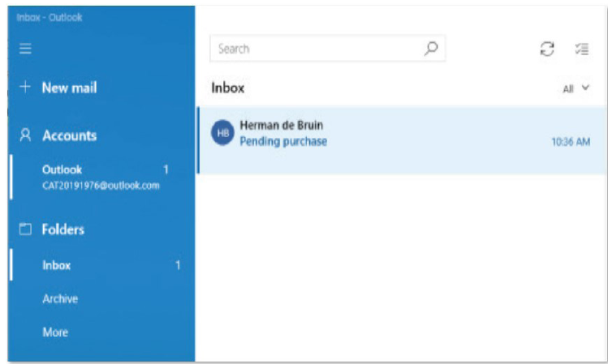Click the Herman de Bruin sender name
The image size is (608, 364).
tap(281, 125)
